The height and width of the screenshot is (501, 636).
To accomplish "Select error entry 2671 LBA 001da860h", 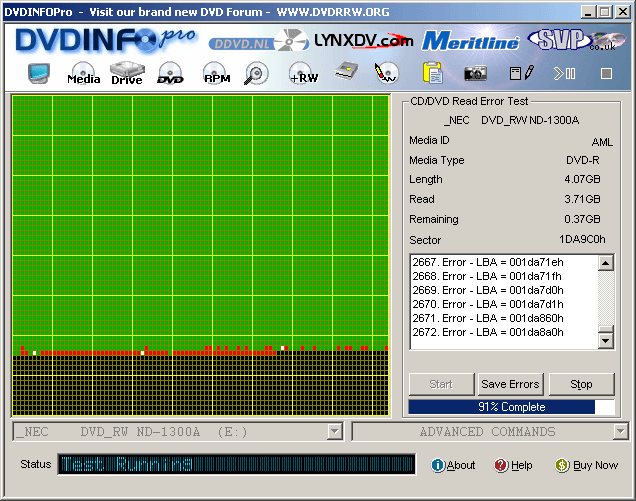I will point(488,318).
